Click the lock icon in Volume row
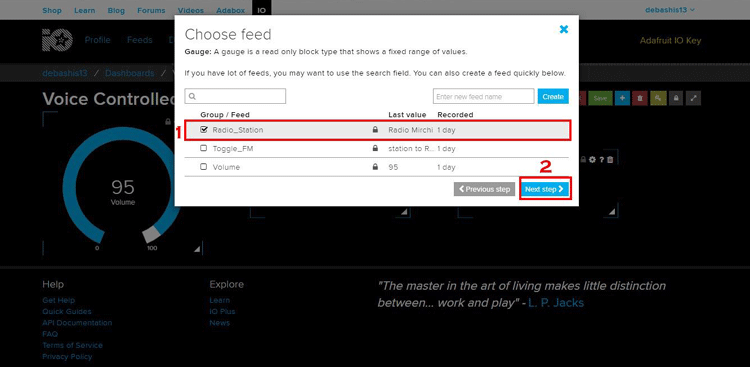The width and height of the screenshot is (750, 367). [375, 167]
